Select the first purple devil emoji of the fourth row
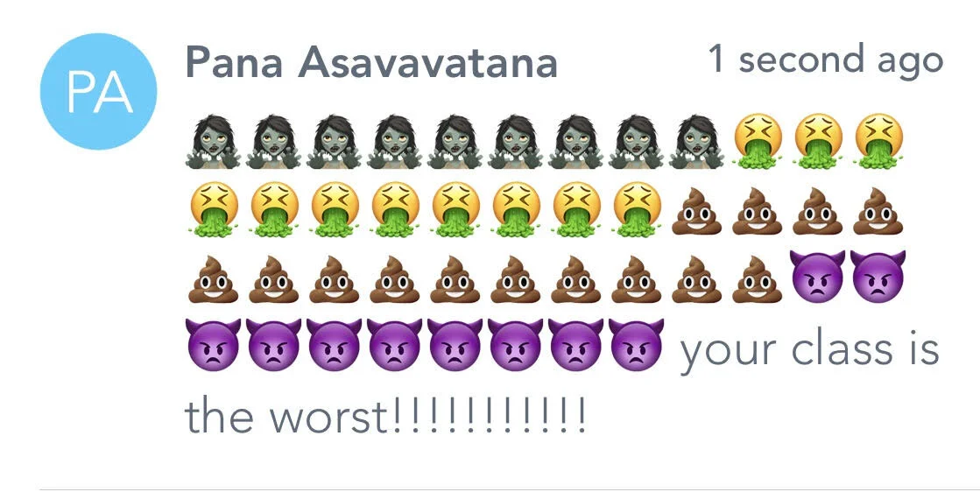980x492 pixels. coord(213,345)
